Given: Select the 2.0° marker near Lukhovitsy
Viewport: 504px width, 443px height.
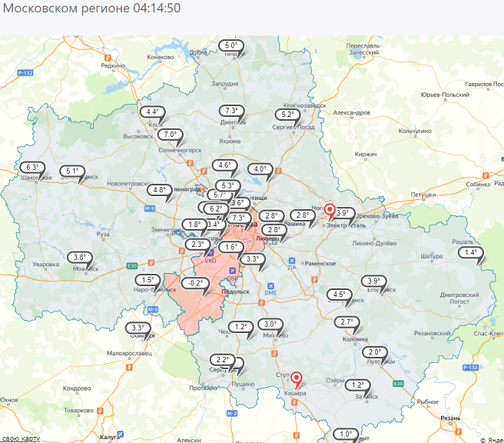Looking at the screenshot, I should (x=373, y=352).
